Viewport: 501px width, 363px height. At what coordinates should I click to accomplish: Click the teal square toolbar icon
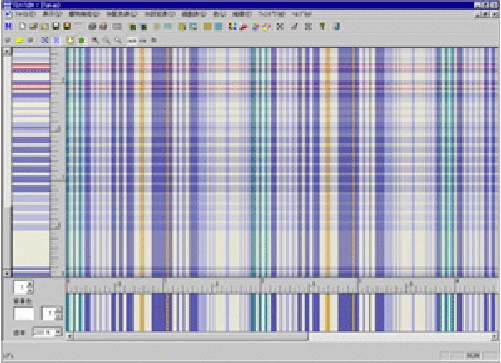tap(219, 26)
